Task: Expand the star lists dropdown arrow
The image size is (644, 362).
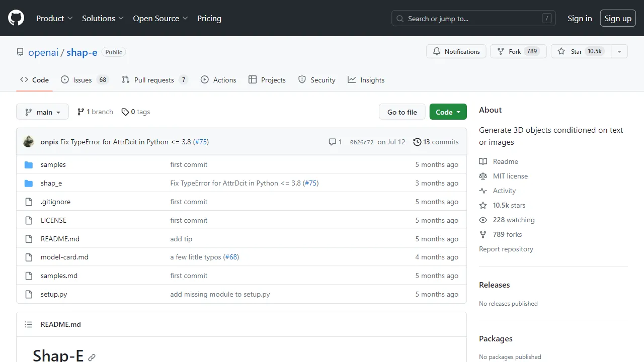Action: tap(619, 51)
